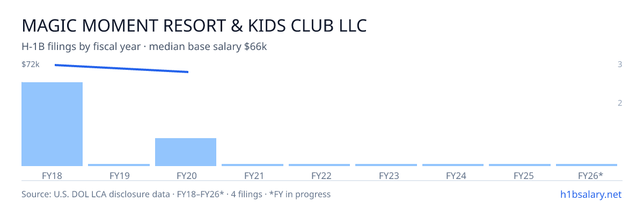644x215 pixels.
Task: Click the right axis value 2
Action: coord(620,103)
